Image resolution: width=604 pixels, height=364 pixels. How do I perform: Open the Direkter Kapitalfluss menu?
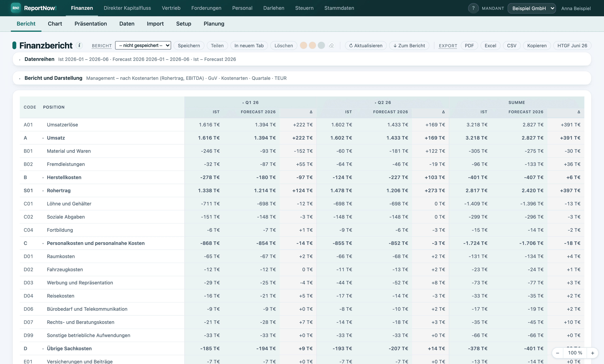coord(127,8)
